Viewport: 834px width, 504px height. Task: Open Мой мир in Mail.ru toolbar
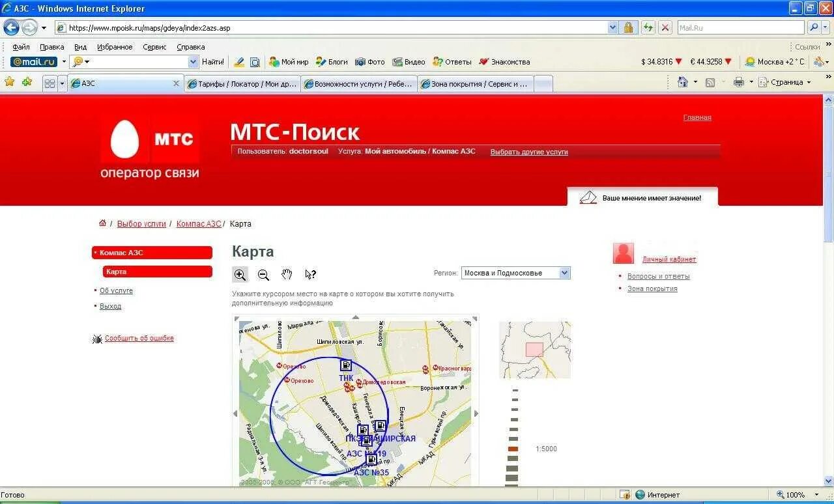289,62
